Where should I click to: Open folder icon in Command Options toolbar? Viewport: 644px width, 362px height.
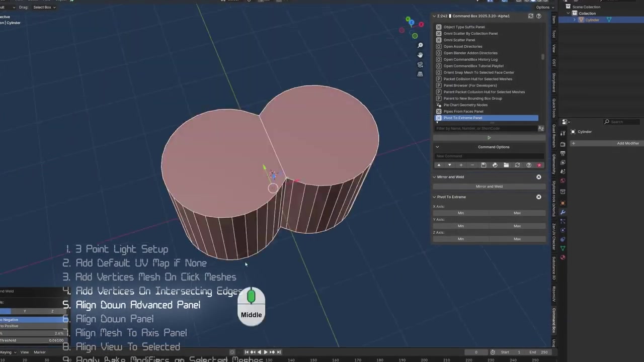point(506,165)
